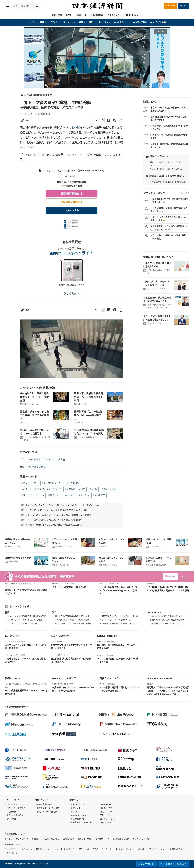Viewport: 194px width, 868px height.
Task: Click the search magnifier icon
Action: [x=37, y=6]
